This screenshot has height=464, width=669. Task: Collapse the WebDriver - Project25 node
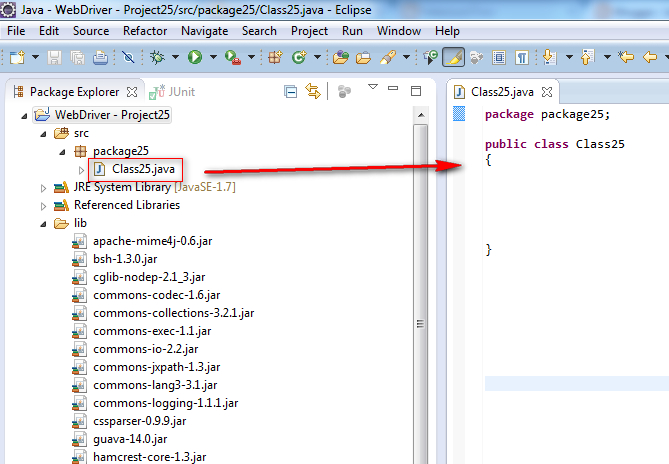[x=24, y=116]
